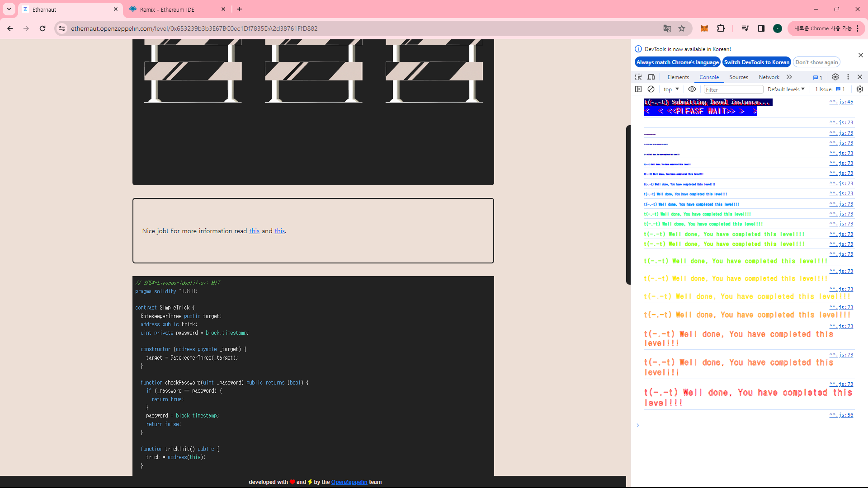Bookmark this page with the star icon
868x488 pixels.
(x=682, y=28)
